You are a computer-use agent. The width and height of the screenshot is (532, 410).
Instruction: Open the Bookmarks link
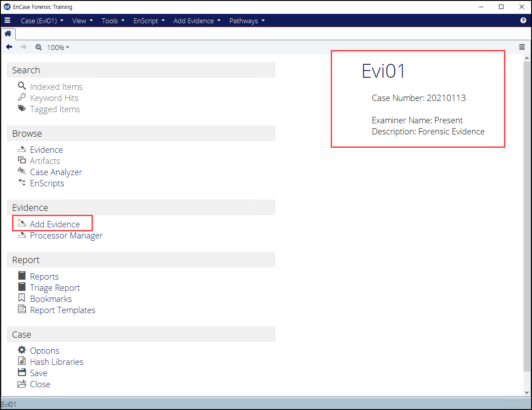[51, 299]
